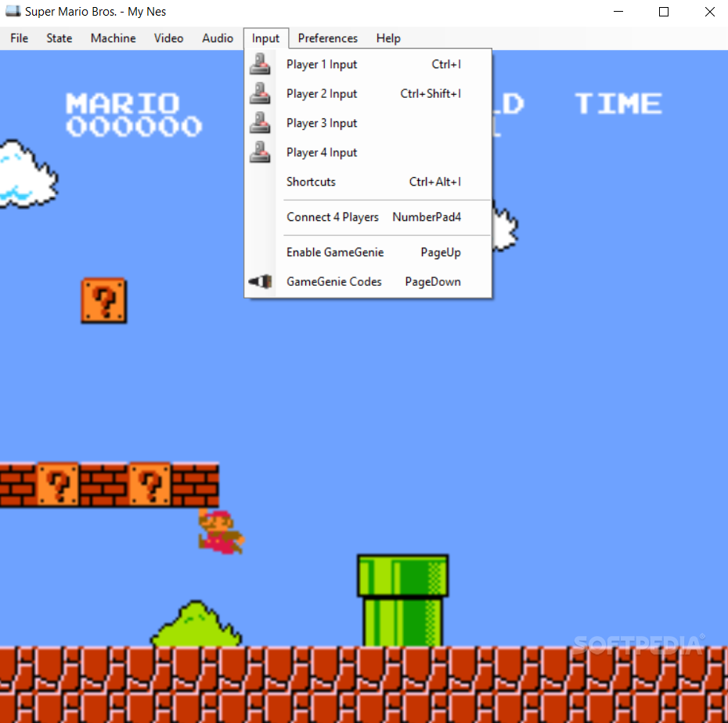Click the My Nes app icon in title bar
Image resolution: width=728 pixels, height=723 pixels.
click(x=13, y=11)
